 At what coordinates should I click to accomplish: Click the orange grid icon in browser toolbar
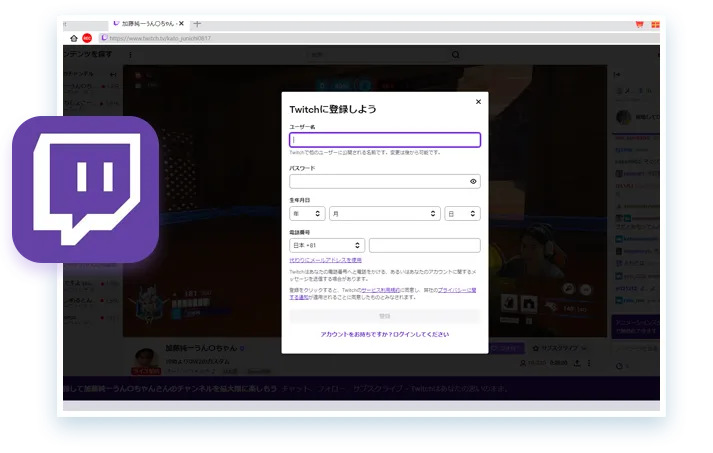tap(655, 25)
